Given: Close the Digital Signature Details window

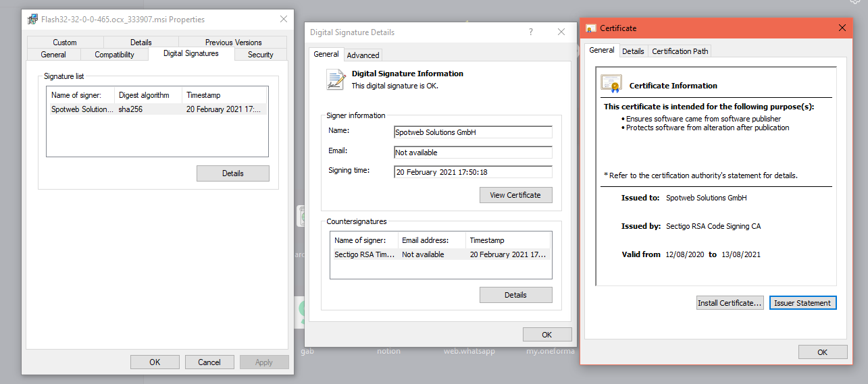Looking at the screenshot, I should click(561, 32).
